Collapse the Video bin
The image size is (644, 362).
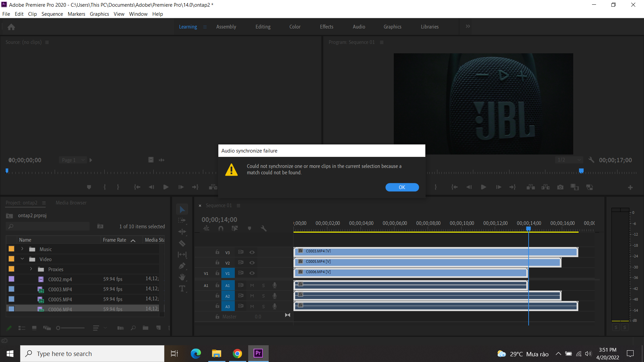pos(22,259)
